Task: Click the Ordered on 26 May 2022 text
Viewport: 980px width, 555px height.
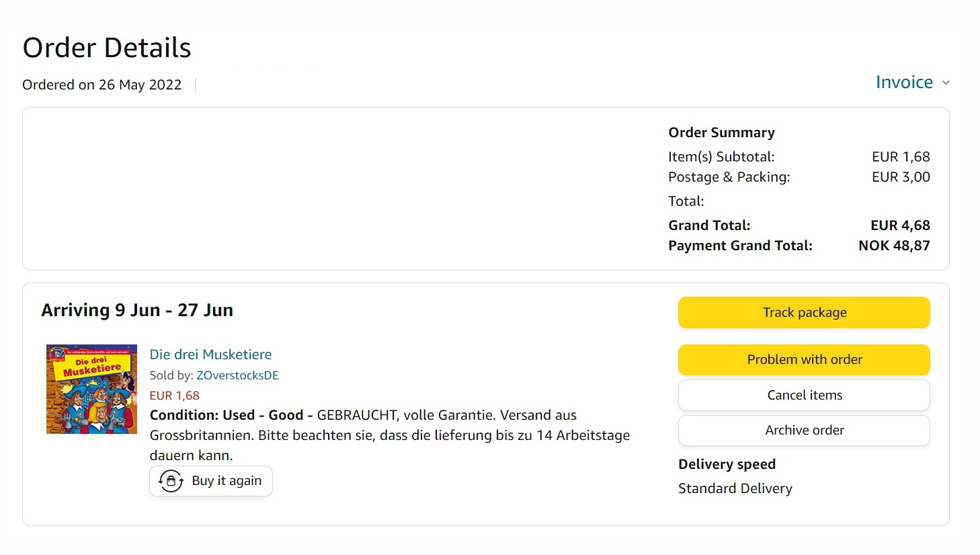Action: pos(102,85)
